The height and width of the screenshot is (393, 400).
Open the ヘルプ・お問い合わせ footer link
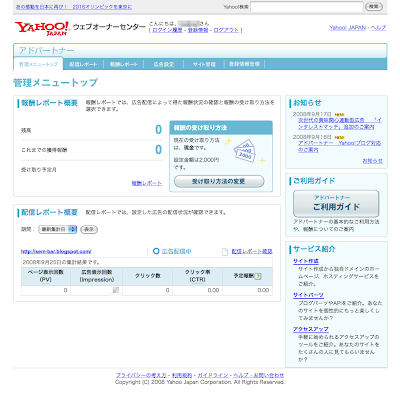point(259,375)
